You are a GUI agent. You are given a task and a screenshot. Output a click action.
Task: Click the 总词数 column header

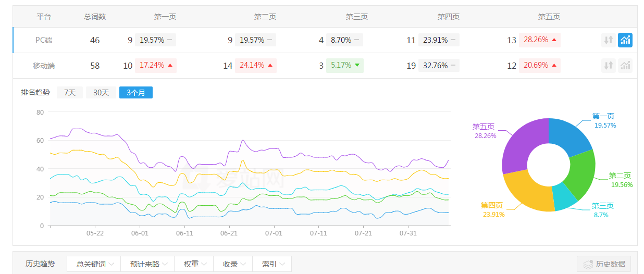coord(95,17)
